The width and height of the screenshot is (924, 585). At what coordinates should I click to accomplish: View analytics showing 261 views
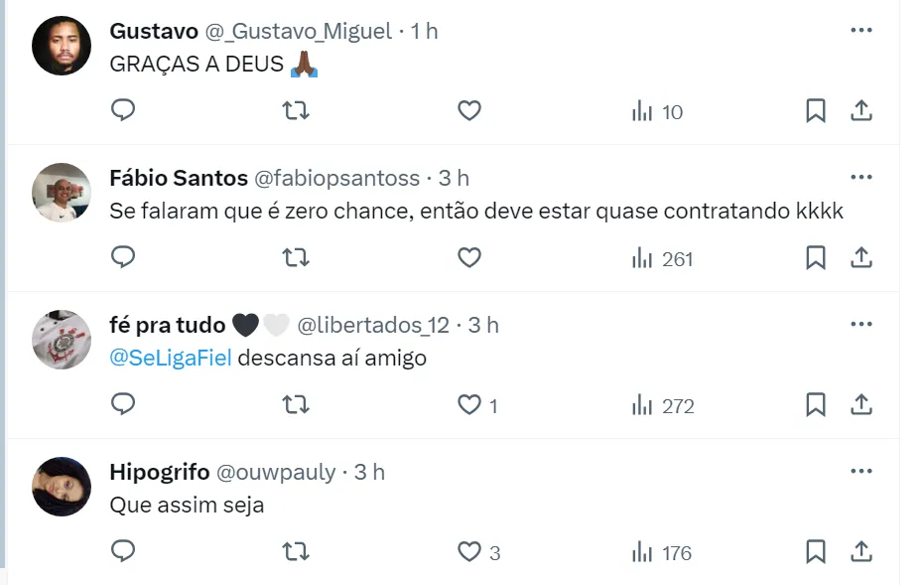(662, 258)
